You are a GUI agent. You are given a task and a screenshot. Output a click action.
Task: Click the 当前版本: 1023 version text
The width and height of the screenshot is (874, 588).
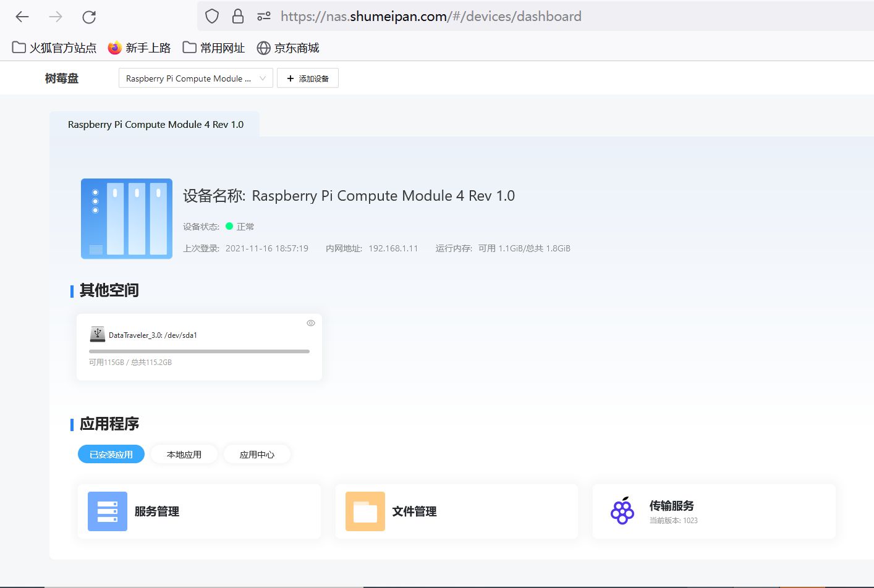[673, 521]
